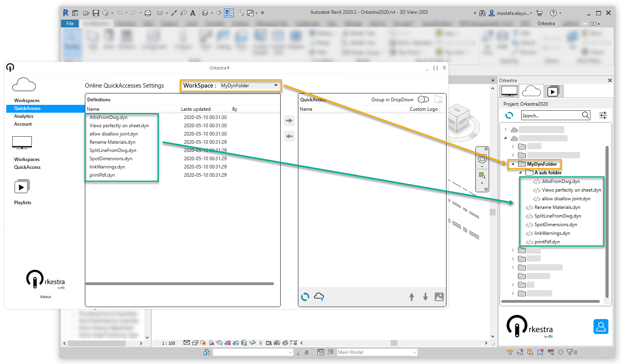
Task: Select online QuickAccess in sidebar
Action: [x=46, y=108]
